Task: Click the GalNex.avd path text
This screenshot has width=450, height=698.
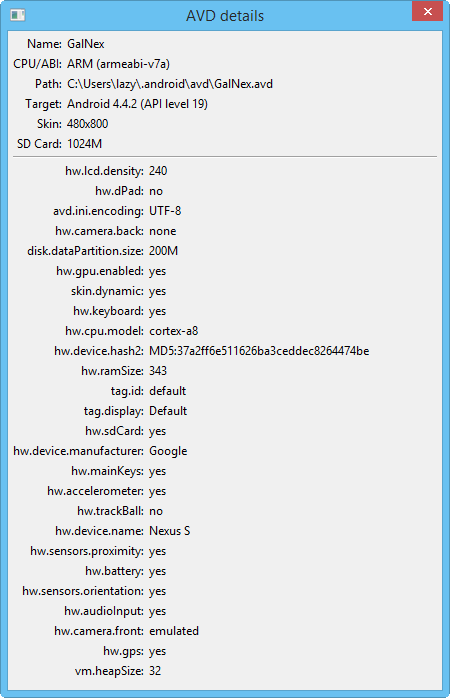Action: pyautogui.click(x=170, y=84)
